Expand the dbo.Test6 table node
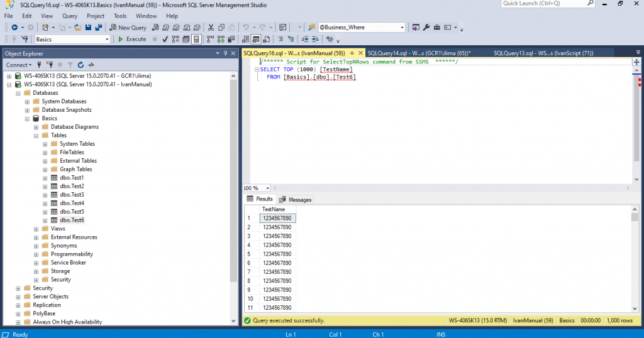Screen dimensions: 644x338 45,221
